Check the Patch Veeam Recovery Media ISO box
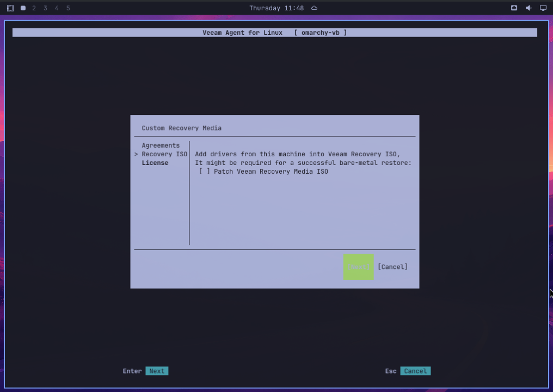The image size is (553, 392). (205, 171)
